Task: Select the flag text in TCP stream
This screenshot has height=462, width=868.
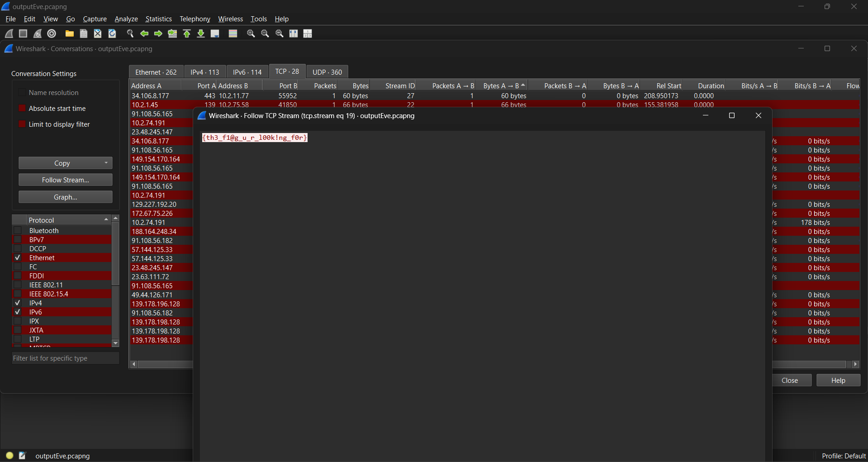Action: point(255,138)
